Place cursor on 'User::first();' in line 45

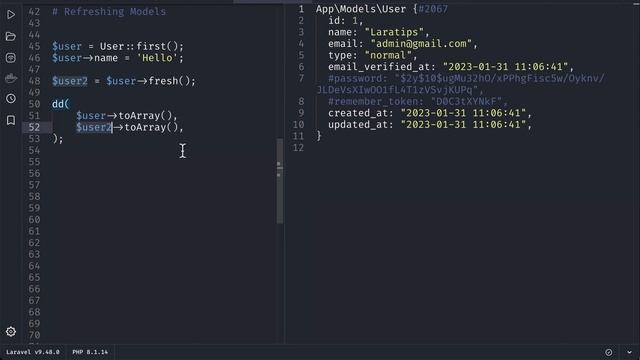click(142, 46)
